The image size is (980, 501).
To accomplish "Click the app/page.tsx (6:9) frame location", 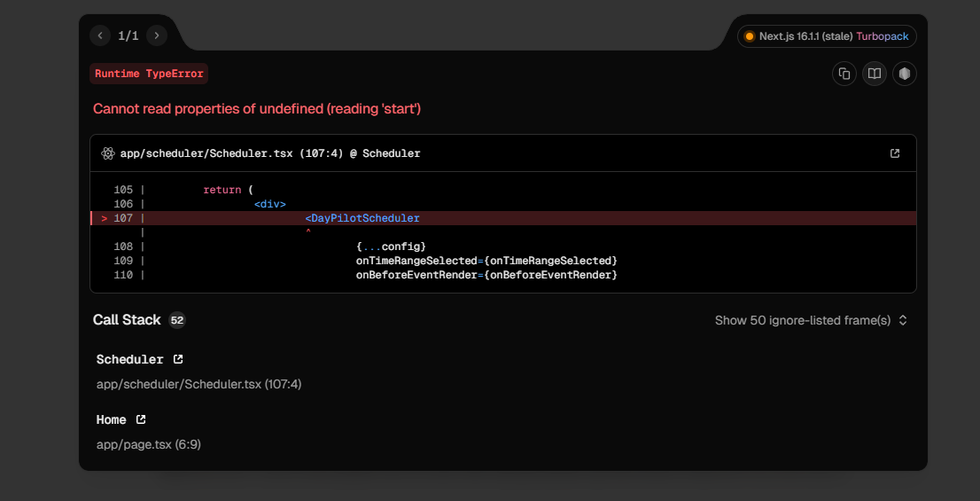I will point(149,444).
